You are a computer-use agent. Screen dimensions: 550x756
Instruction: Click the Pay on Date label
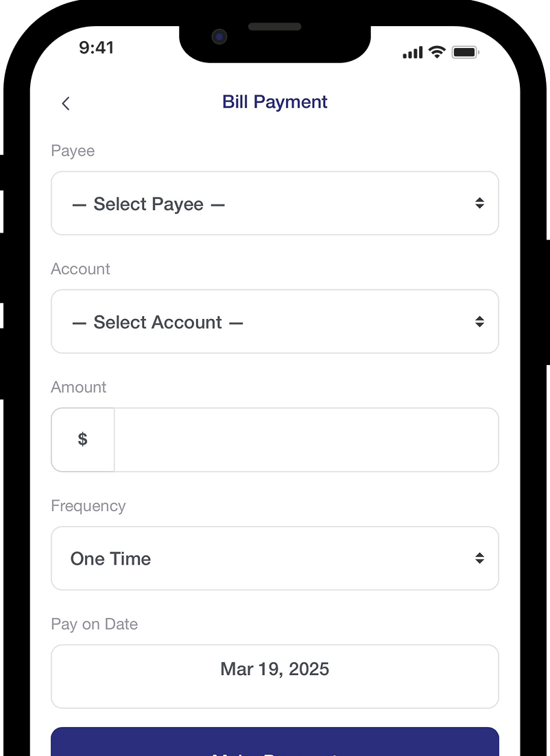tap(95, 624)
